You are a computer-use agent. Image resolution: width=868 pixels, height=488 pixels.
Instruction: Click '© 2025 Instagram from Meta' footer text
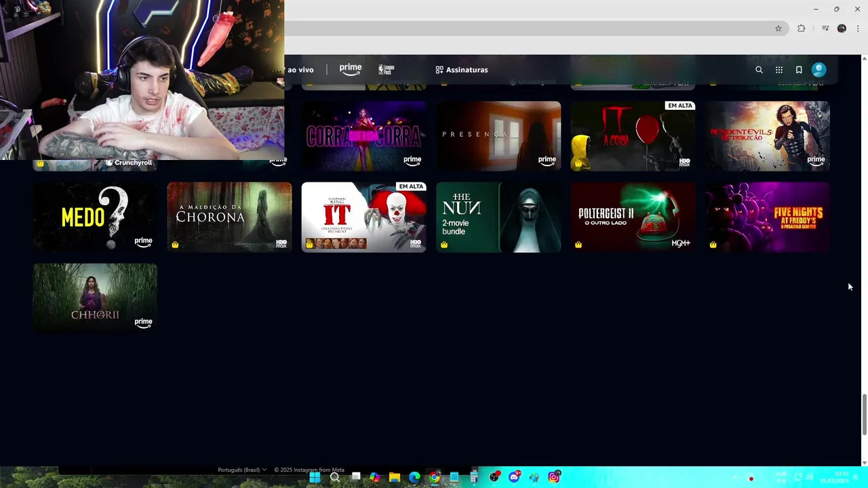click(x=309, y=470)
